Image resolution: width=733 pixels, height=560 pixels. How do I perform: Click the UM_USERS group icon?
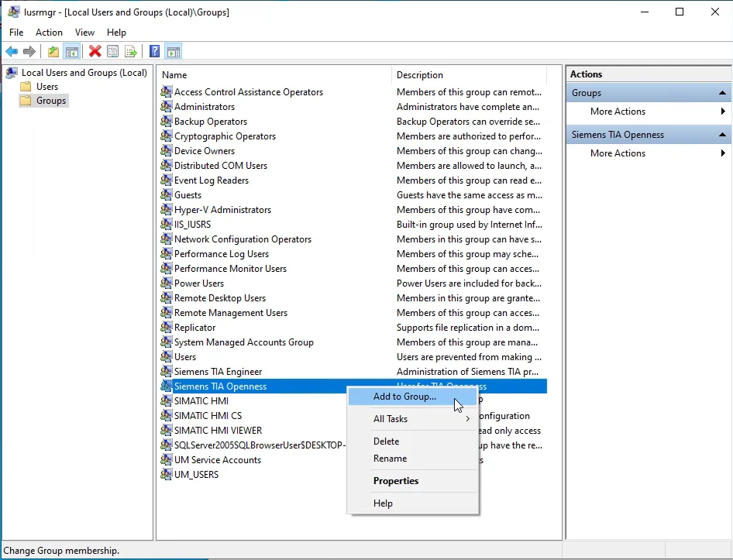coord(166,475)
